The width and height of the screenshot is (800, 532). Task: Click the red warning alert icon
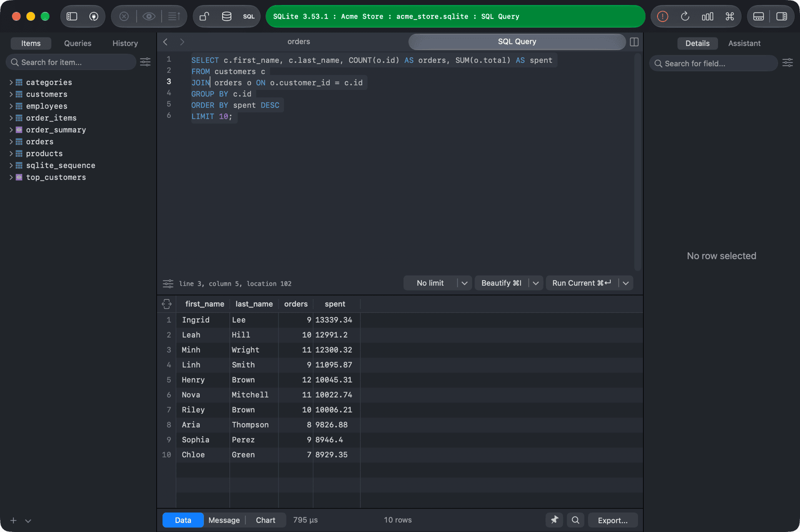662,16
